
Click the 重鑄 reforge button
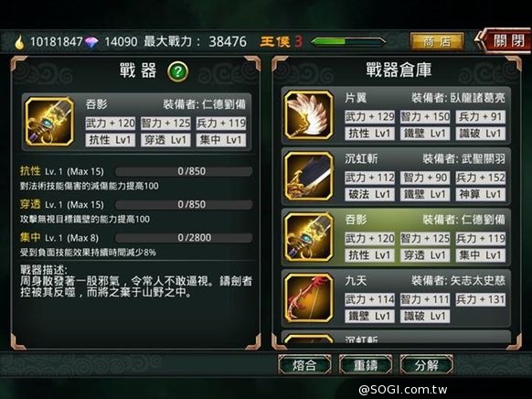click(366, 365)
